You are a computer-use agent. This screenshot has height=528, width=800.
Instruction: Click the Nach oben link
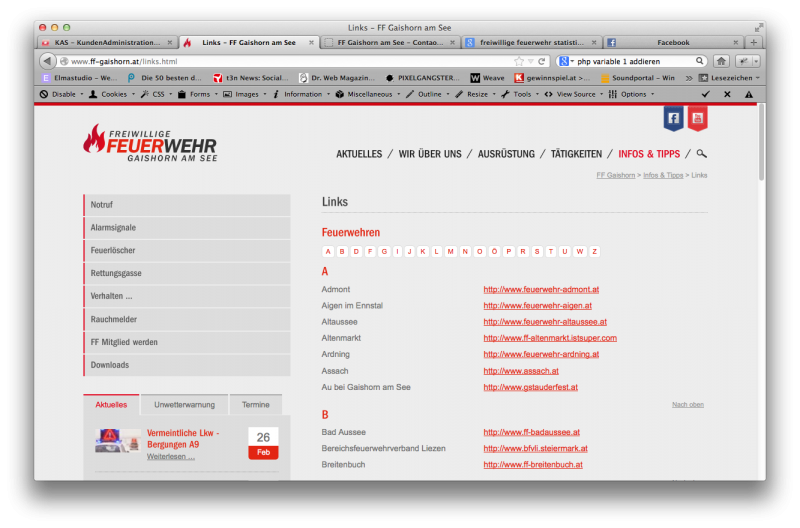tap(688, 405)
